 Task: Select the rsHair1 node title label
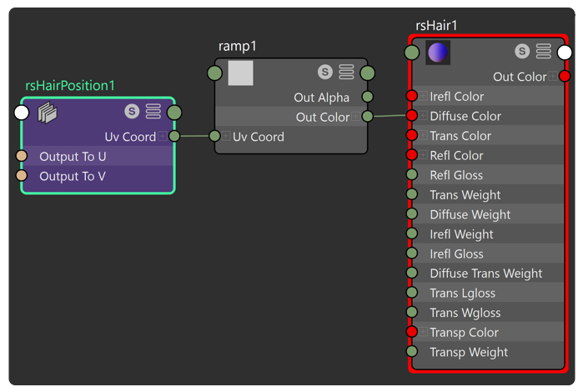point(436,26)
